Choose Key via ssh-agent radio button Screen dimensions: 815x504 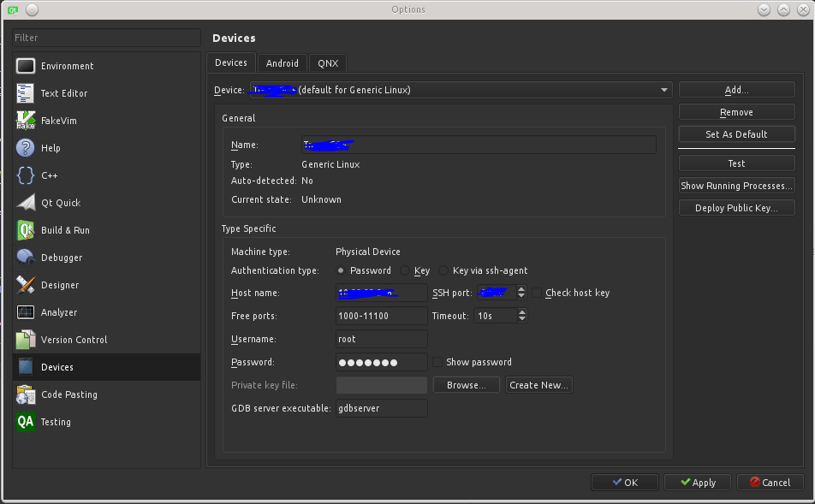point(443,270)
